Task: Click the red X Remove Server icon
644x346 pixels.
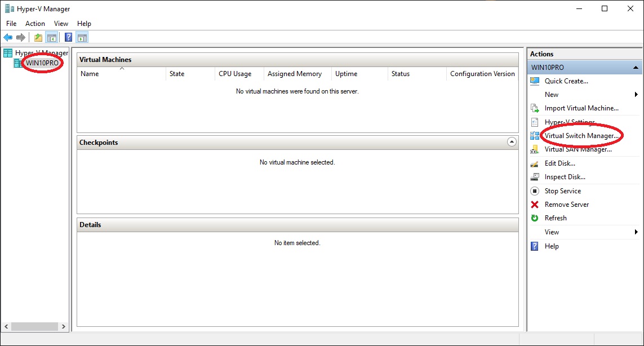Action: (x=535, y=205)
